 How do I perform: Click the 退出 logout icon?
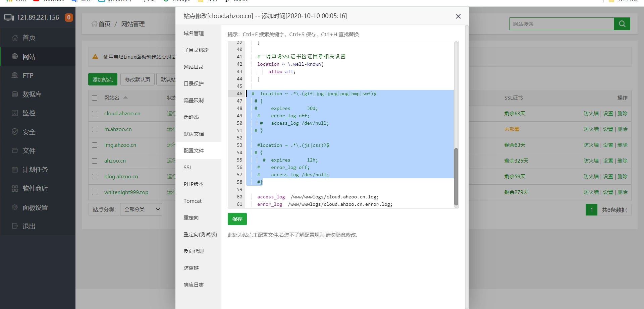(x=15, y=226)
